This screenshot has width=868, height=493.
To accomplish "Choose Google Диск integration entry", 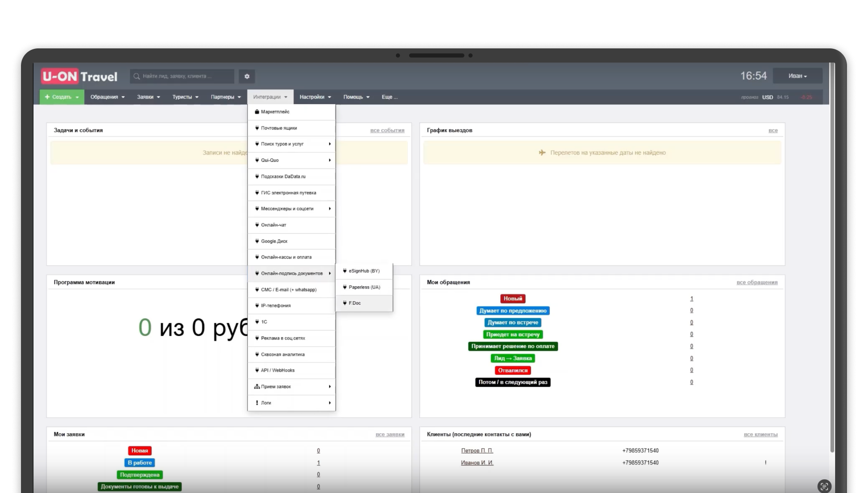I will pyautogui.click(x=274, y=241).
